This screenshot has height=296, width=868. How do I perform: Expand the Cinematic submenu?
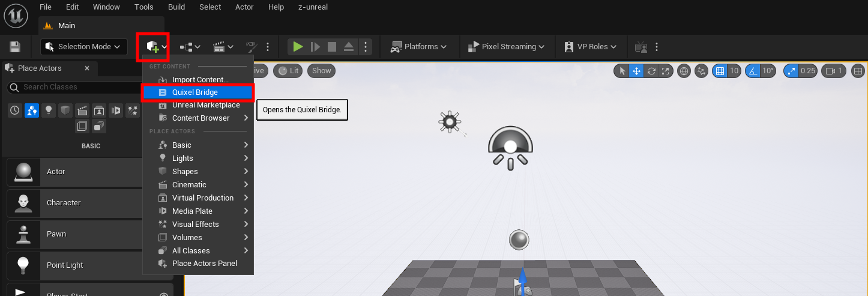tap(198, 185)
